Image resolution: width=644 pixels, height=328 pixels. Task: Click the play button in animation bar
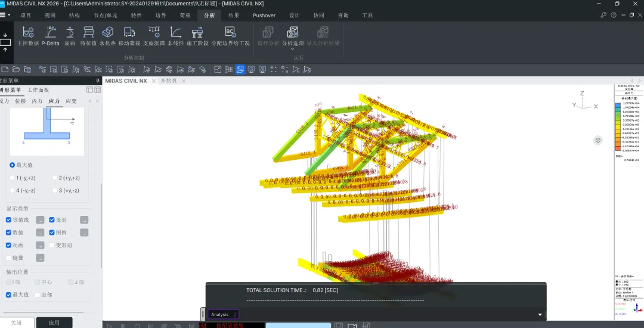[x=109, y=326]
